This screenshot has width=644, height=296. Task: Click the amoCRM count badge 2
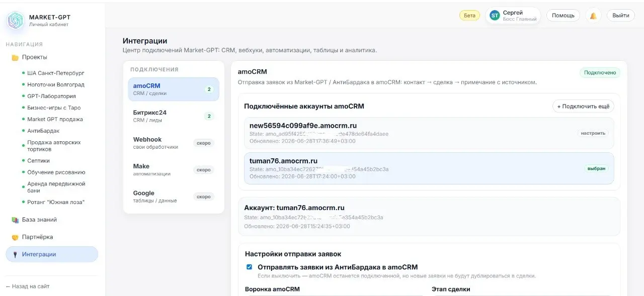click(x=209, y=89)
